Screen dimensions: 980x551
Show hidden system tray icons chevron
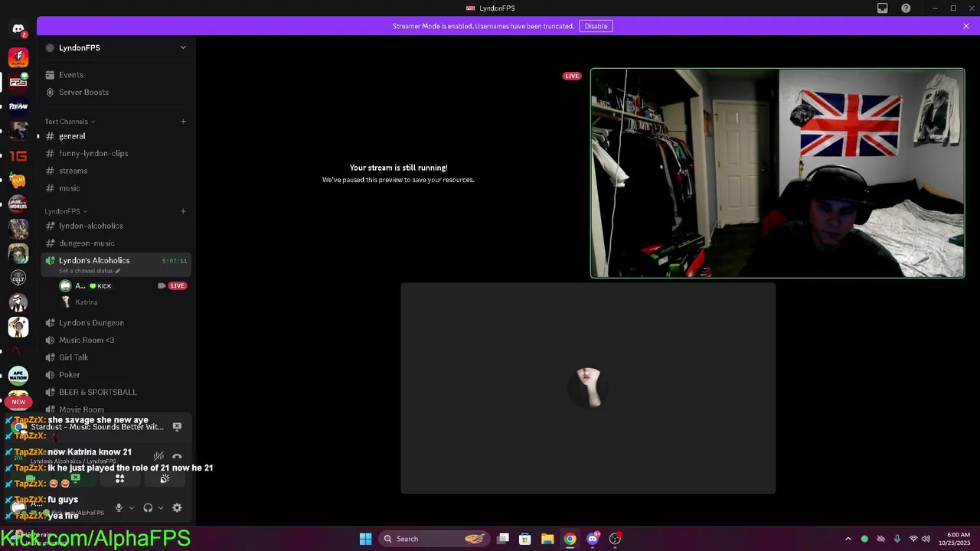(848, 539)
